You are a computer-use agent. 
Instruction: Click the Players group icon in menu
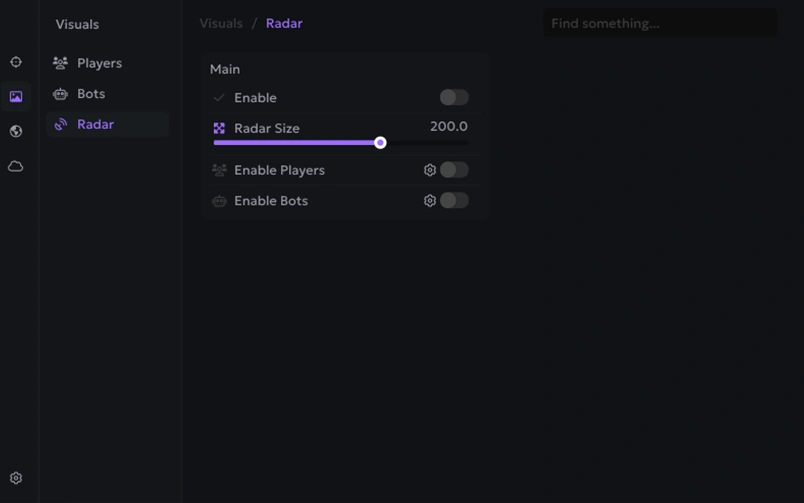pos(60,63)
